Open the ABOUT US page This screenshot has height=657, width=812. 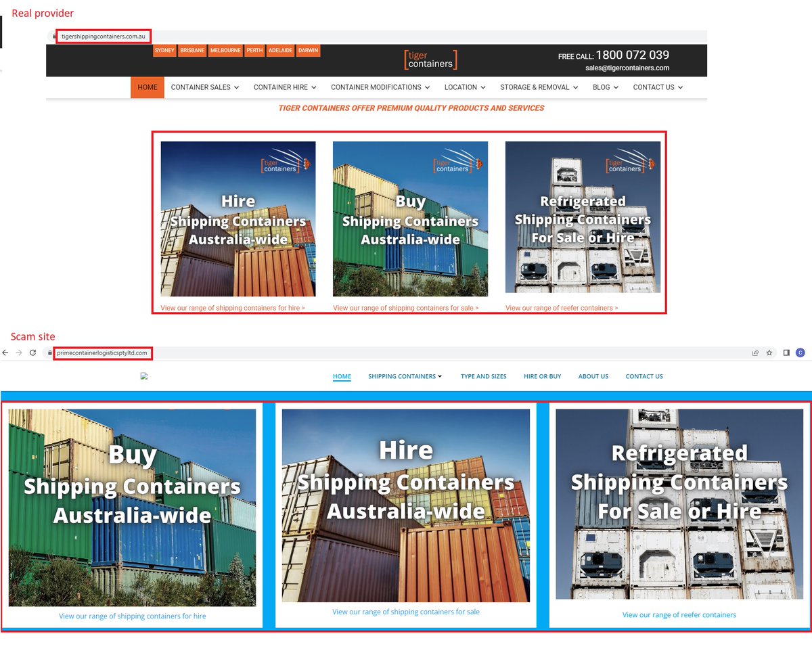pyautogui.click(x=593, y=376)
